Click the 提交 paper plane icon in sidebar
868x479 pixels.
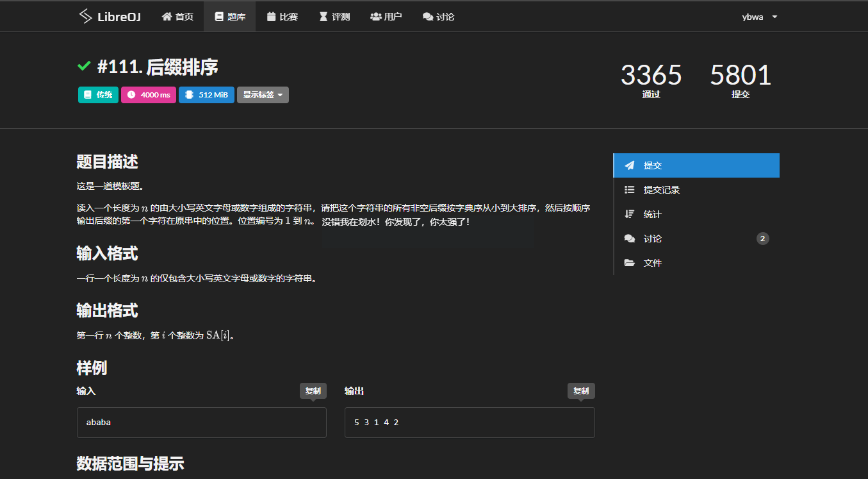pos(630,165)
